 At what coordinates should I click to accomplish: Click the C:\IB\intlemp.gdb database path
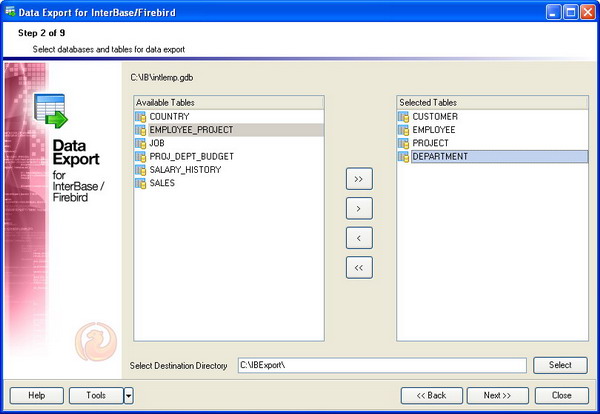click(162, 78)
